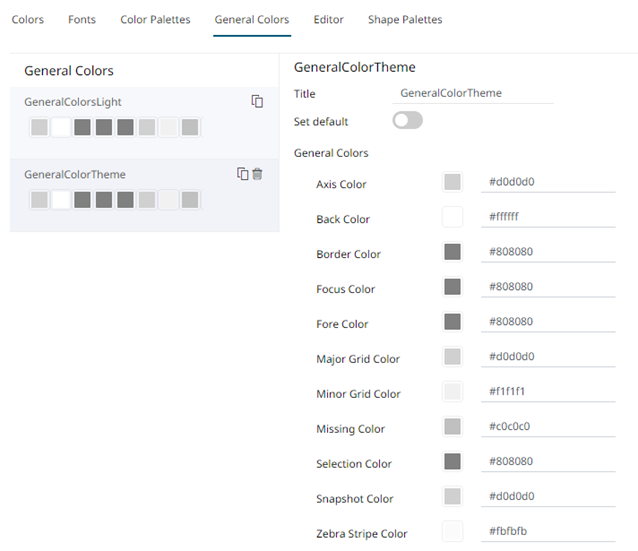Click the Missing Color swatch
This screenshot has height=551, width=638.
[452, 427]
